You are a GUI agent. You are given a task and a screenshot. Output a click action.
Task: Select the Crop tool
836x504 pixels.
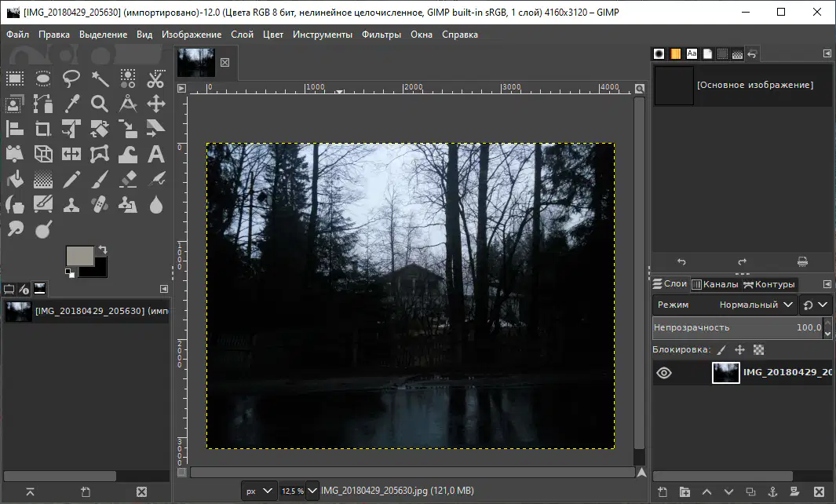[43, 129]
